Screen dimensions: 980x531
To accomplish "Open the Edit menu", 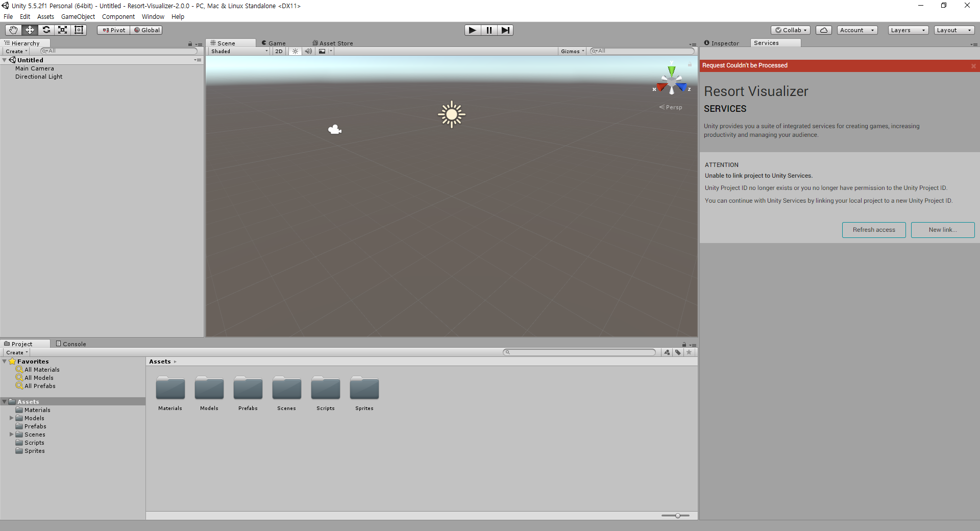I will click(25, 17).
